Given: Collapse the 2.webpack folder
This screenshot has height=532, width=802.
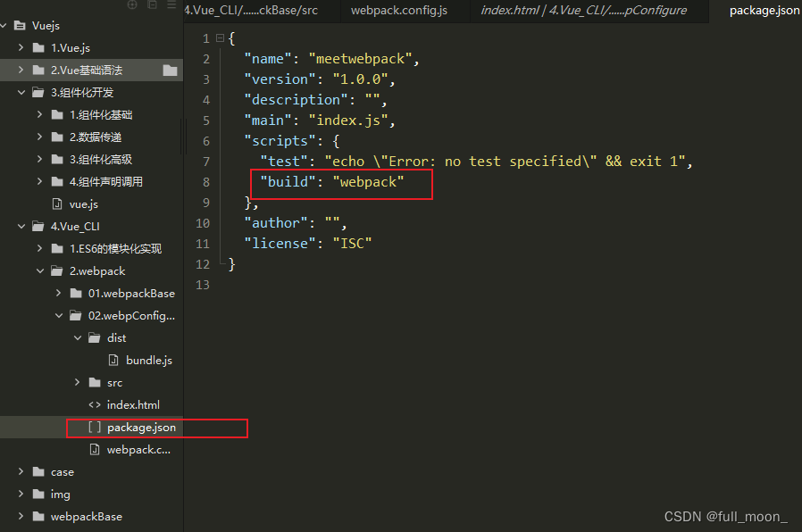Looking at the screenshot, I should click(x=39, y=270).
